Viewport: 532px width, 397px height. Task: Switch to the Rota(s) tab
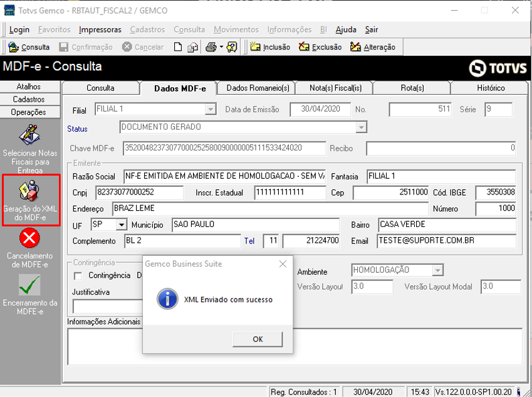click(412, 88)
